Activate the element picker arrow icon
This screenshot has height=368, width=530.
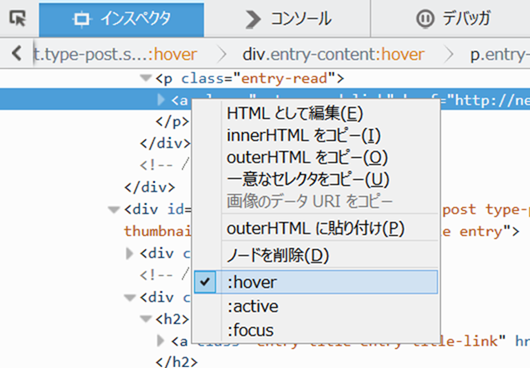(x=17, y=18)
